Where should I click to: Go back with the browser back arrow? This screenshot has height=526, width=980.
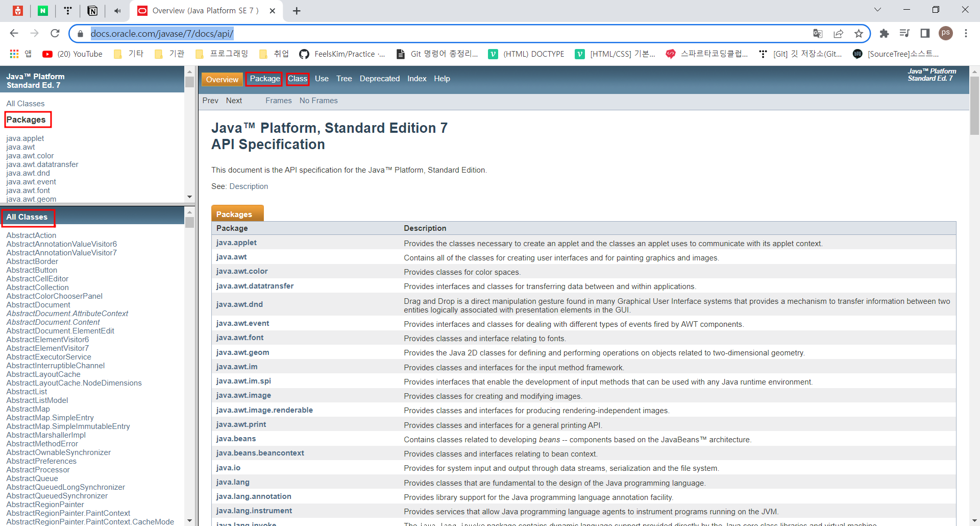[14, 33]
